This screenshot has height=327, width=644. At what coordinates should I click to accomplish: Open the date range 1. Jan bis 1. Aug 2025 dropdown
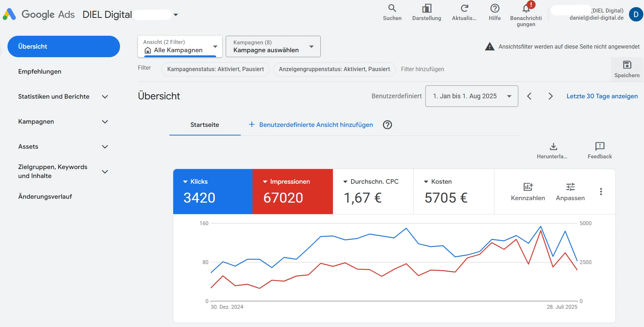[x=472, y=96]
